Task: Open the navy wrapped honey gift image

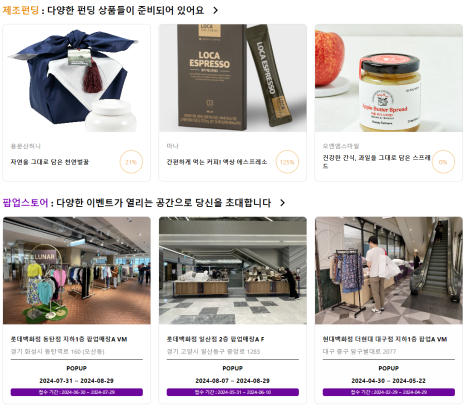Action: click(77, 78)
